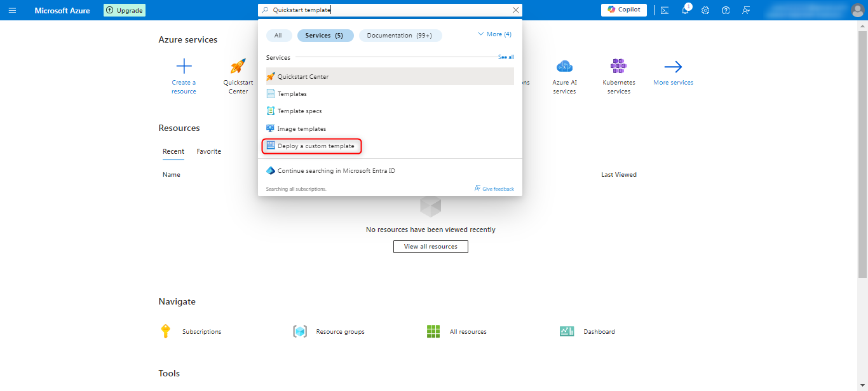Screen dimensions: 868x391
Task: Expand More (4) filter options
Action: (x=494, y=34)
